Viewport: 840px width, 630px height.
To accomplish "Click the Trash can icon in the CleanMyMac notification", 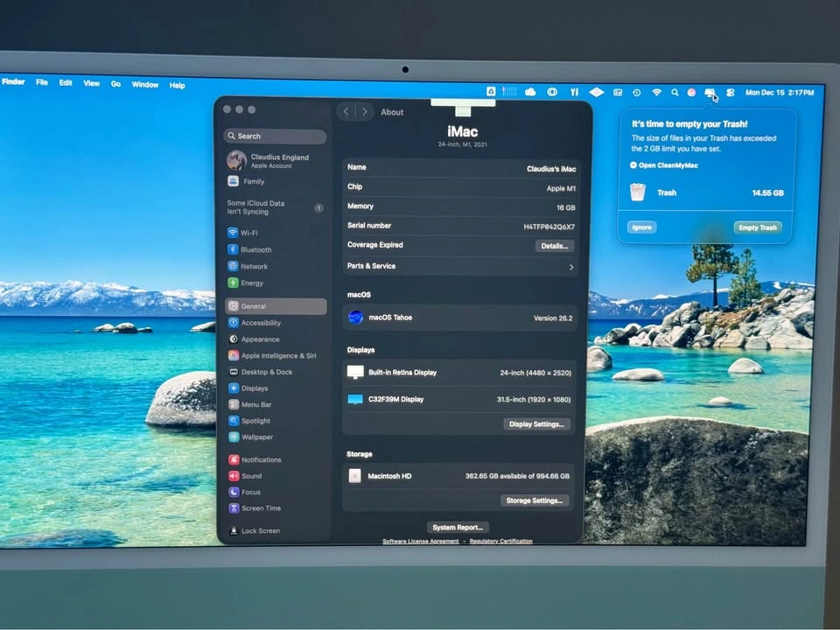I will (x=638, y=192).
